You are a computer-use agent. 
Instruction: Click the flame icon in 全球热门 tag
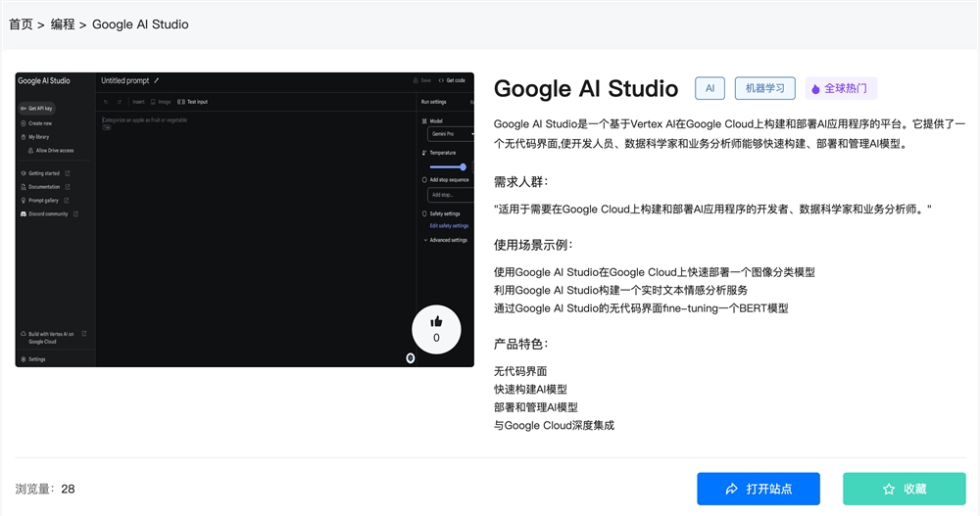click(x=815, y=89)
